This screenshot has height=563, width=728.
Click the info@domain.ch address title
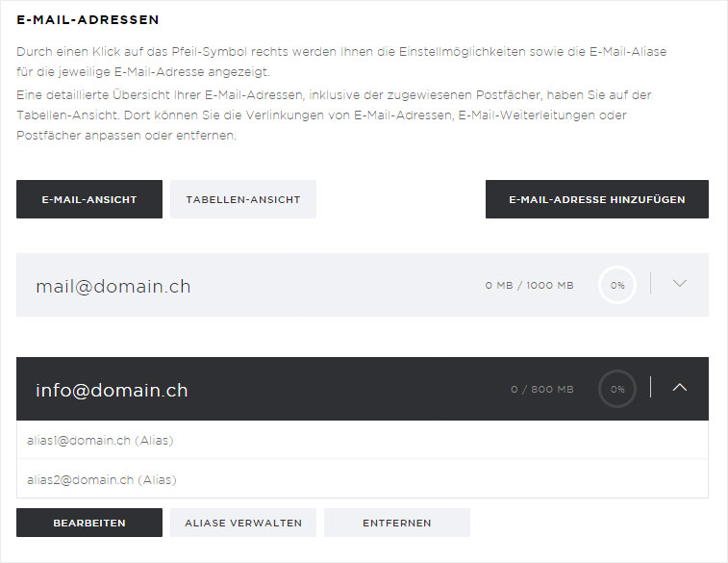click(x=112, y=390)
